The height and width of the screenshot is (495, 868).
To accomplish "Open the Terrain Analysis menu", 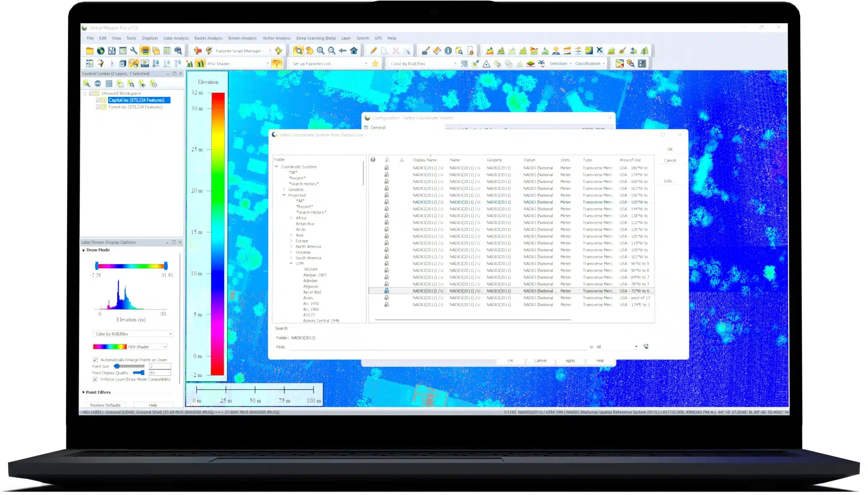I will [242, 38].
